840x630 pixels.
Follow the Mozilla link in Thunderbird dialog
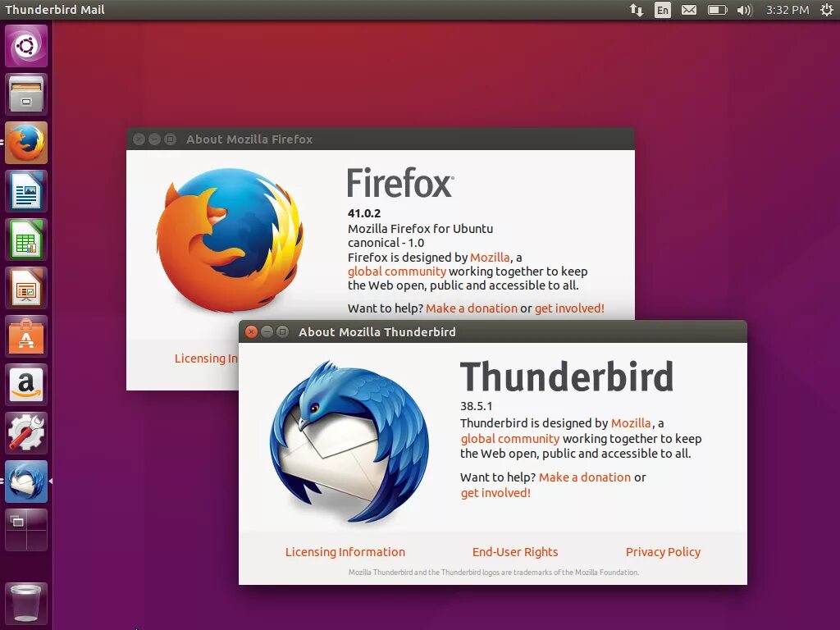coord(631,423)
